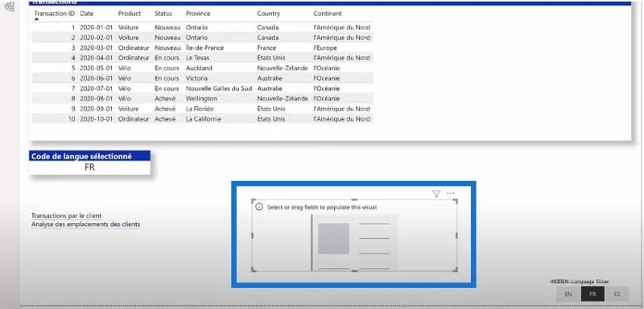This screenshot has width=644, height=309.
Task: Select Nouveau status in the transaction 1 row
Action: pos(167,27)
